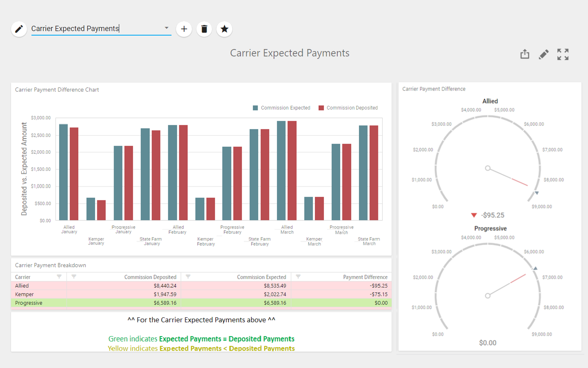Open the dashboard selector dropdown arrow
Image resolution: width=588 pixels, height=368 pixels.
[166, 28]
